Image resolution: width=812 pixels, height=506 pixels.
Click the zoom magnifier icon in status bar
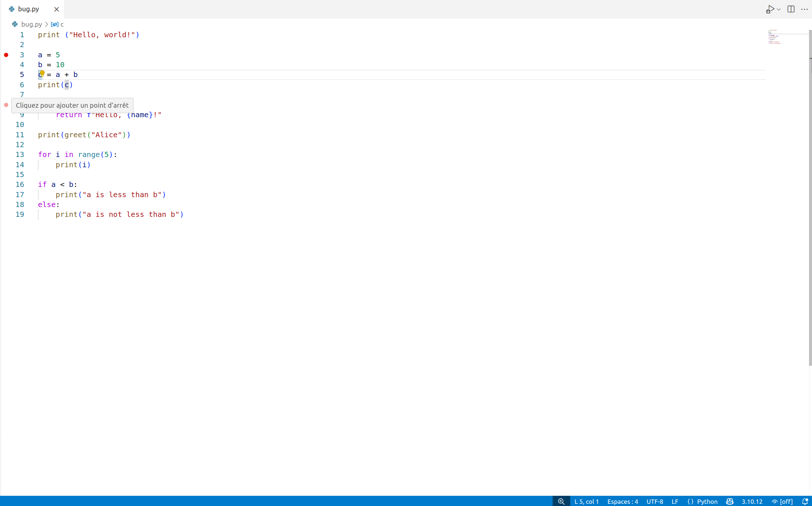tap(561, 501)
